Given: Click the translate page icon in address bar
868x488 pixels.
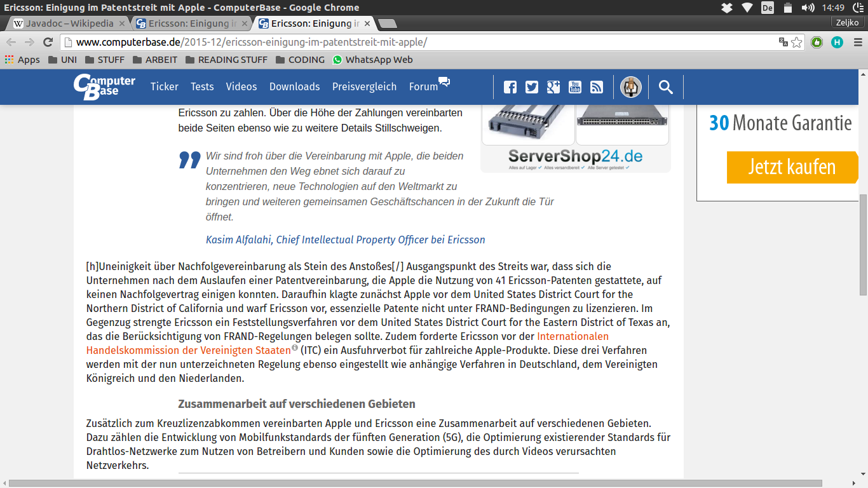Looking at the screenshot, I should (783, 43).
